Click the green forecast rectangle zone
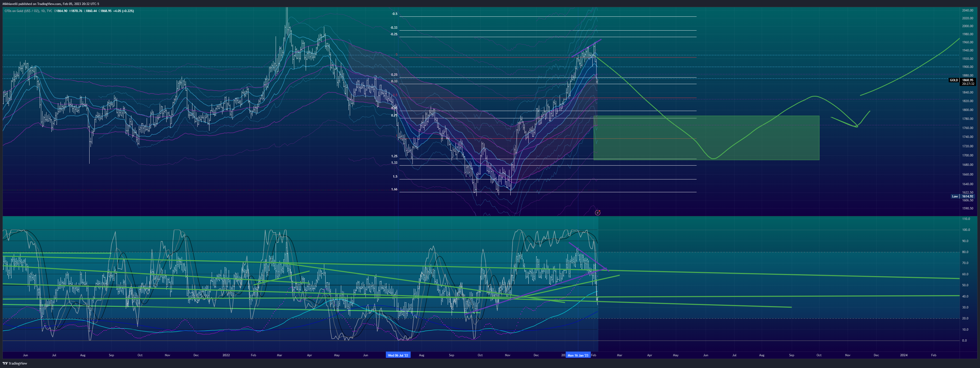The image size is (980, 368). [x=706, y=138]
